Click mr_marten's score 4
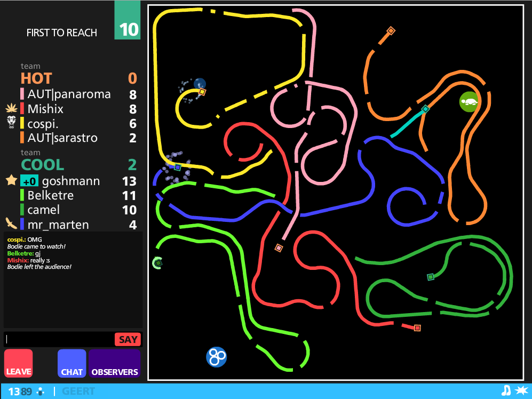The image size is (532, 399). point(133,225)
